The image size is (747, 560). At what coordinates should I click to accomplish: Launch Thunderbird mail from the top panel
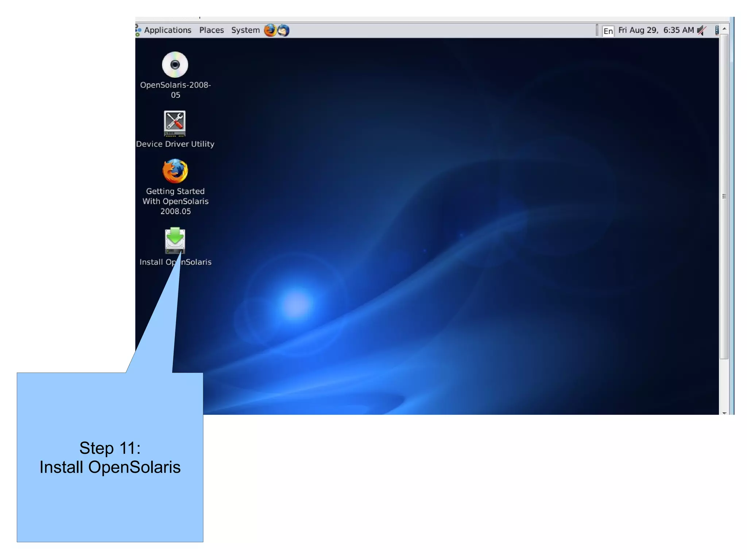[x=283, y=30]
